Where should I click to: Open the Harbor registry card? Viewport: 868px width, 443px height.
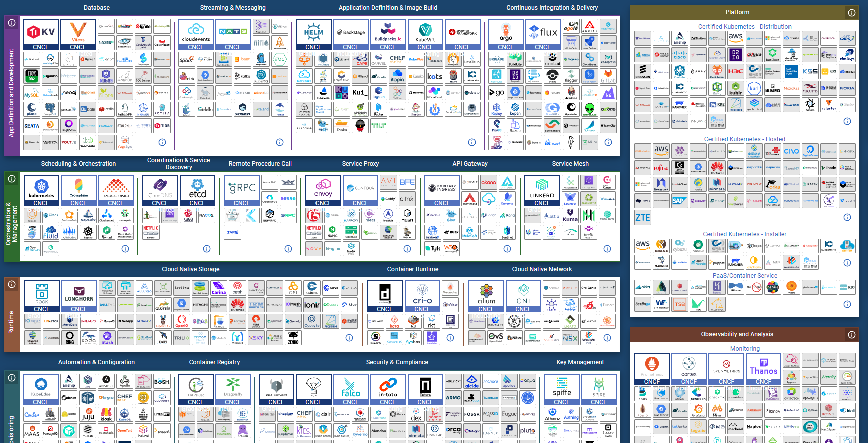pyautogui.click(x=196, y=390)
